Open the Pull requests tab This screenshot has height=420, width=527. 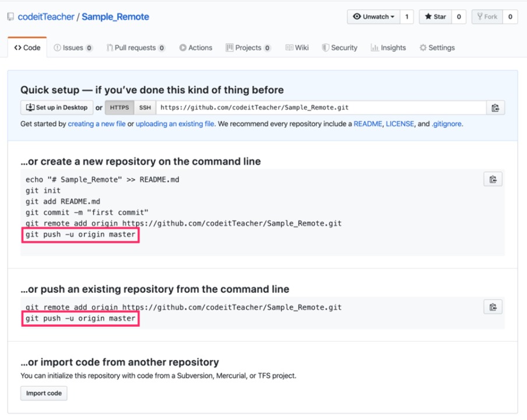135,48
